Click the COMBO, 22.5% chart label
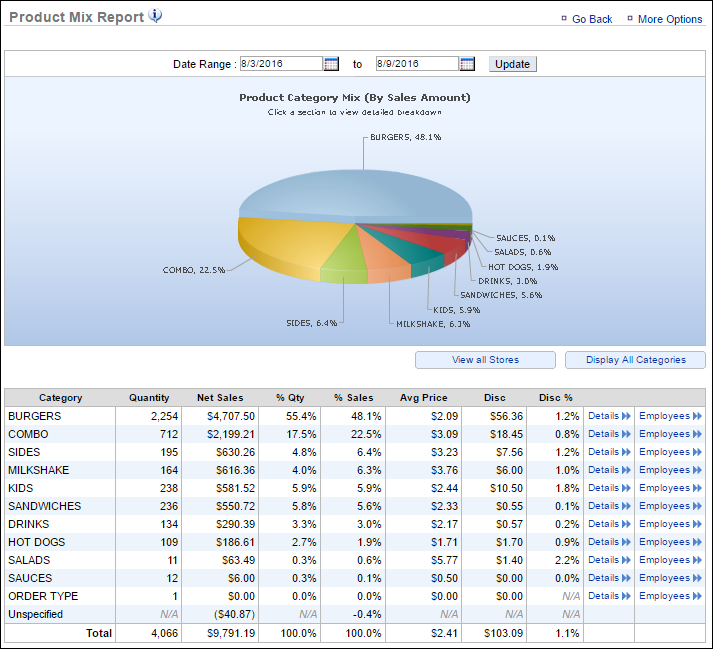Viewport: 713px width, 649px height. click(x=194, y=270)
